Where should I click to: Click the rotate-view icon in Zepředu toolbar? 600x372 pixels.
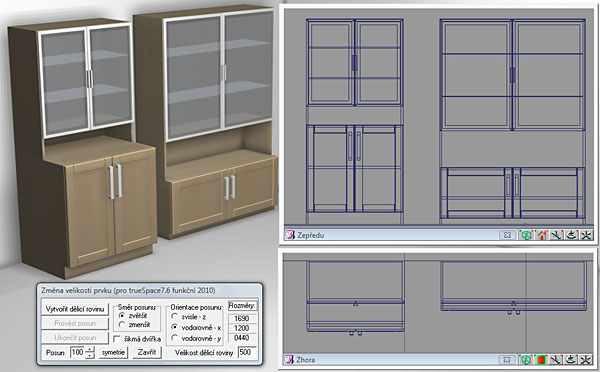point(571,235)
